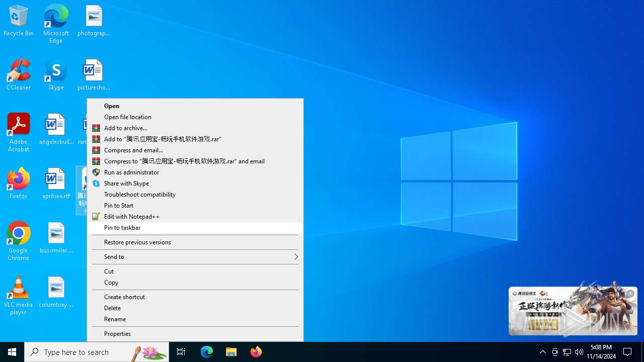644x362 pixels.
Task: Choose Share with Skype
Action: coord(195,184)
